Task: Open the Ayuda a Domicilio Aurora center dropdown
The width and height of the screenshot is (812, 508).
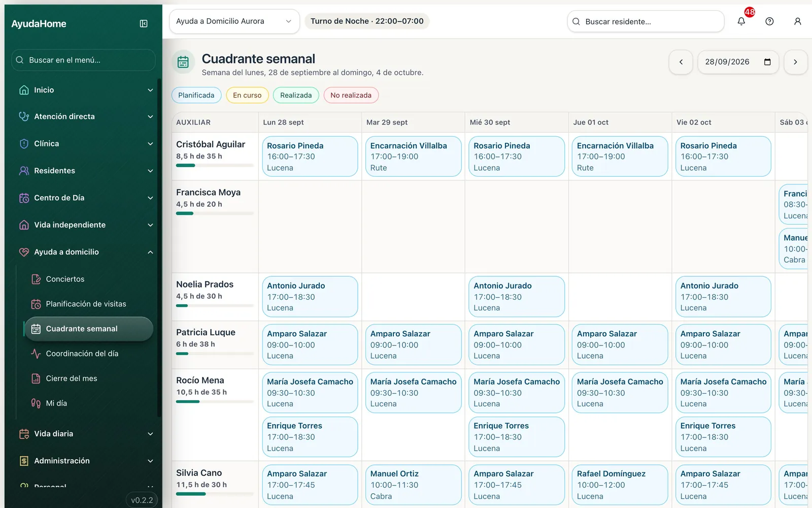Action: 234,21
